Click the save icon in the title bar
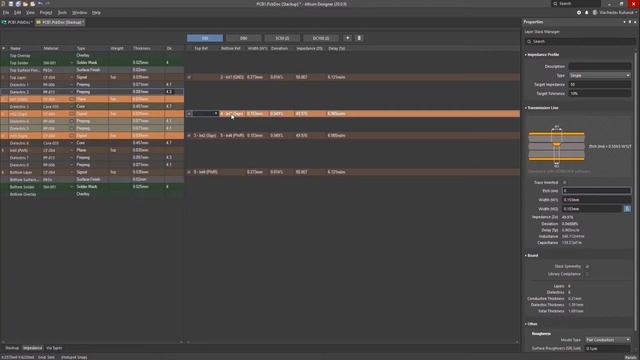The image size is (640, 360). [x=11, y=4]
